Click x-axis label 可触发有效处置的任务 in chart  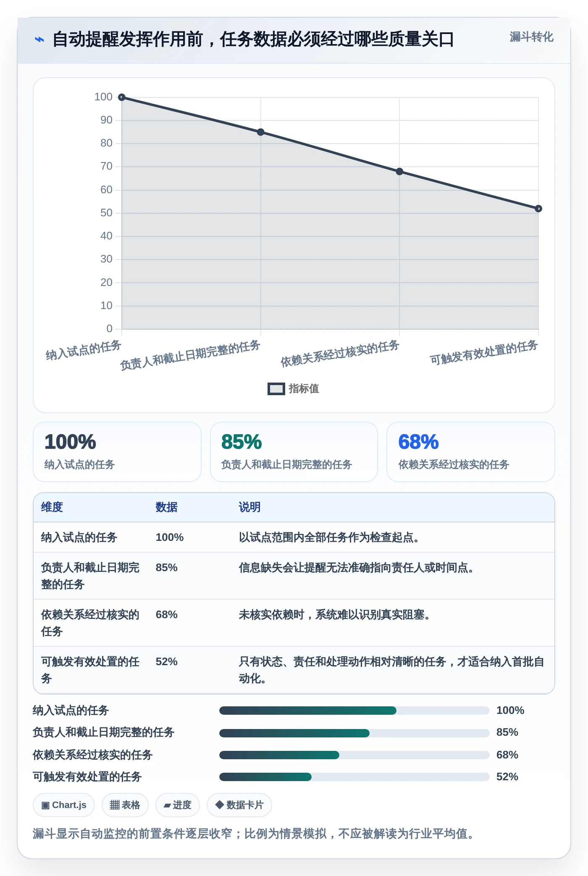pyautogui.click(x=484, y=352)
